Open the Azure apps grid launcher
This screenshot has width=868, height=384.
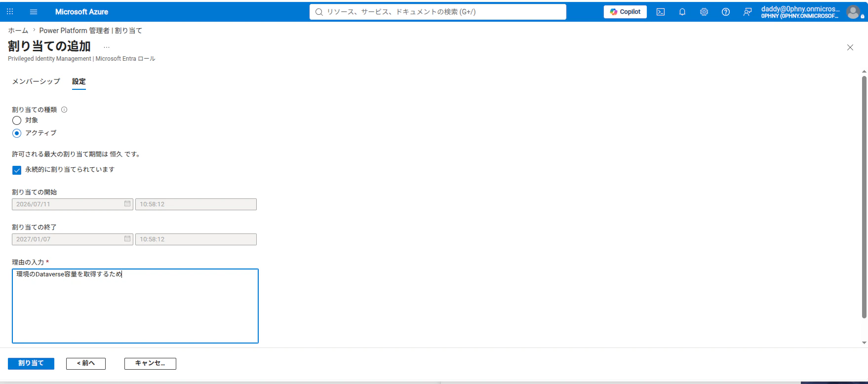tap(10, 12)
